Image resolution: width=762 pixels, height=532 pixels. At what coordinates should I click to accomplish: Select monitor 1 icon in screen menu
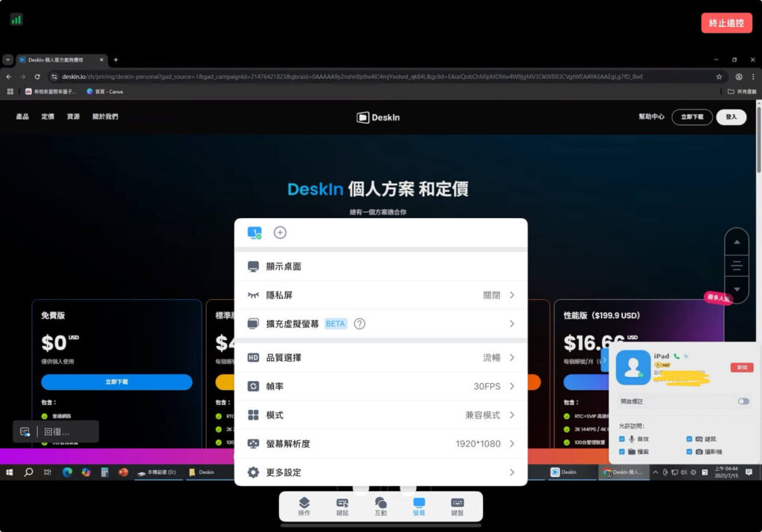(254, 233)
